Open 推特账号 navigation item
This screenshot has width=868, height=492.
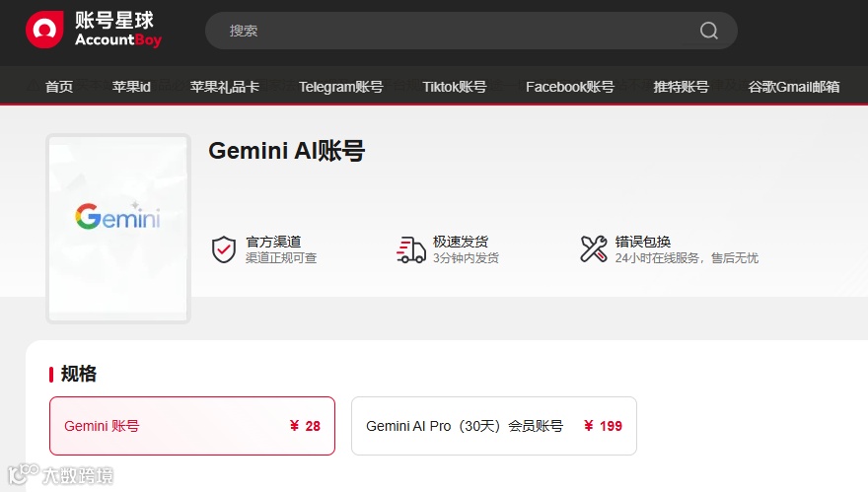[681, 87]
